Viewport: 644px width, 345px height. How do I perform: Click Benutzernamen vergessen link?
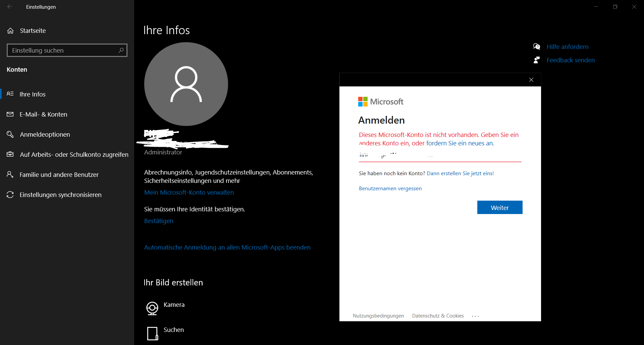click(x=390, y=189)
